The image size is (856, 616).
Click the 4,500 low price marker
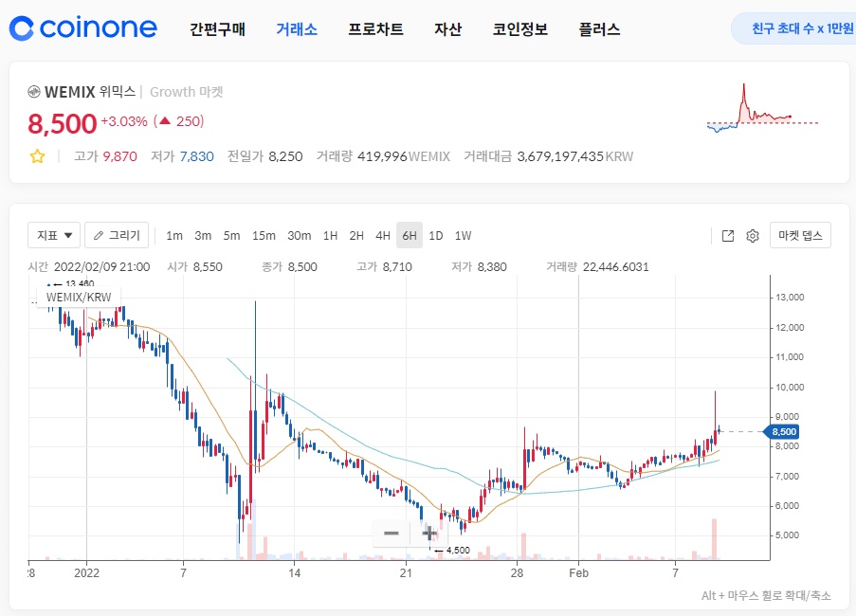452,550
